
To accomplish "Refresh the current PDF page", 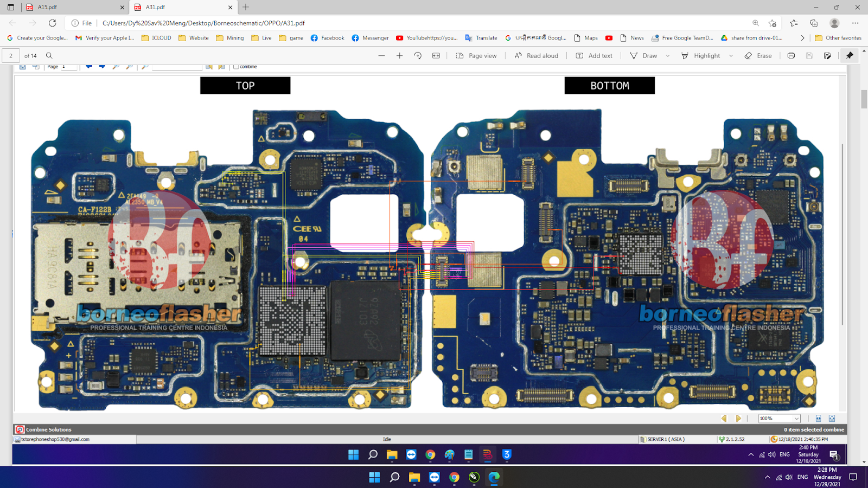I will pos(52,23).
